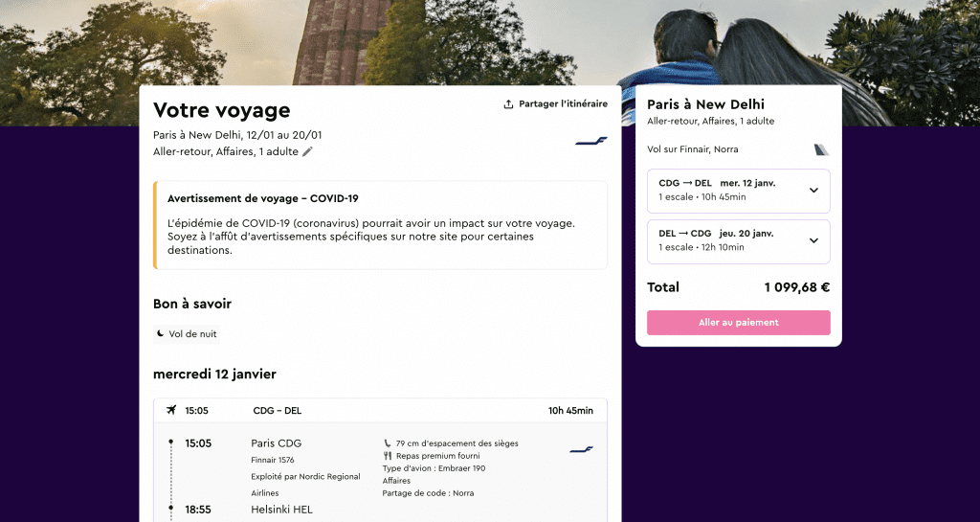Click the COVID-19 warning paragraph

[x=371, y=237]
